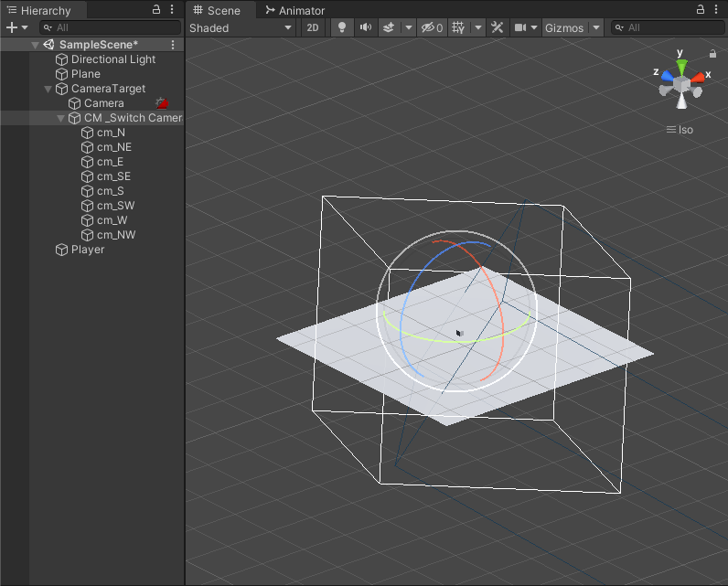The width and height of the screenshot is (728, 586).
Task: Click the green rotation gizmo arc
Action: (455, 340)
